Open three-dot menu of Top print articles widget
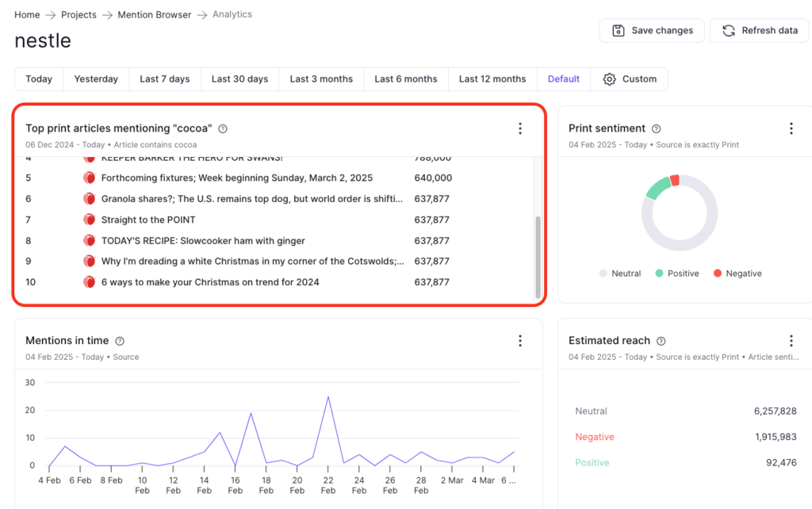This screenshot has width=812, height=509. pos(520,128)
